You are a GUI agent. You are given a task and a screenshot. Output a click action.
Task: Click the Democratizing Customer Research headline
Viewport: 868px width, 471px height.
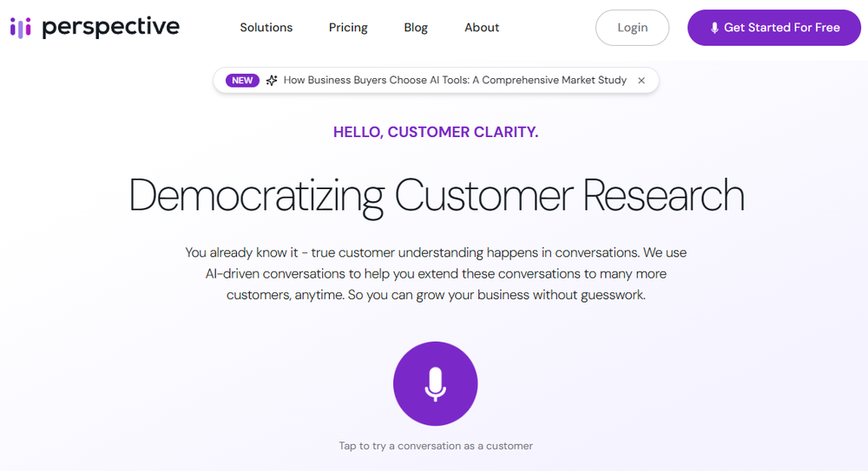[437, 196]
